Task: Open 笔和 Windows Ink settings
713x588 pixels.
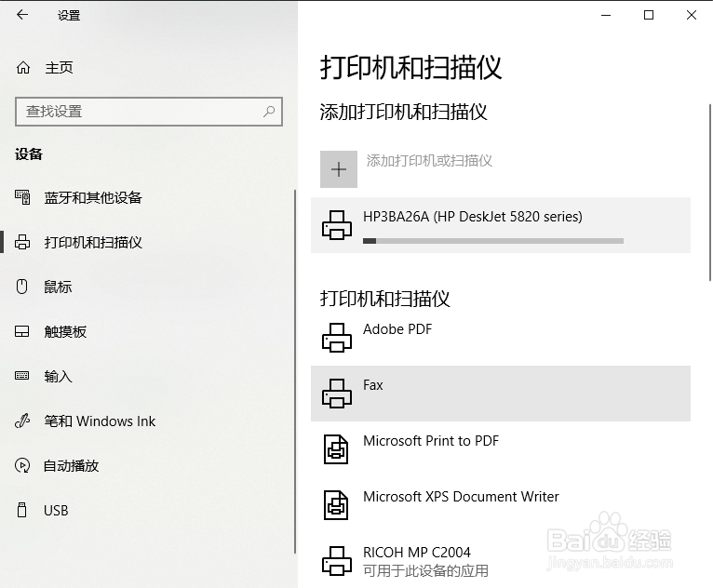Action: click(100, 421)
